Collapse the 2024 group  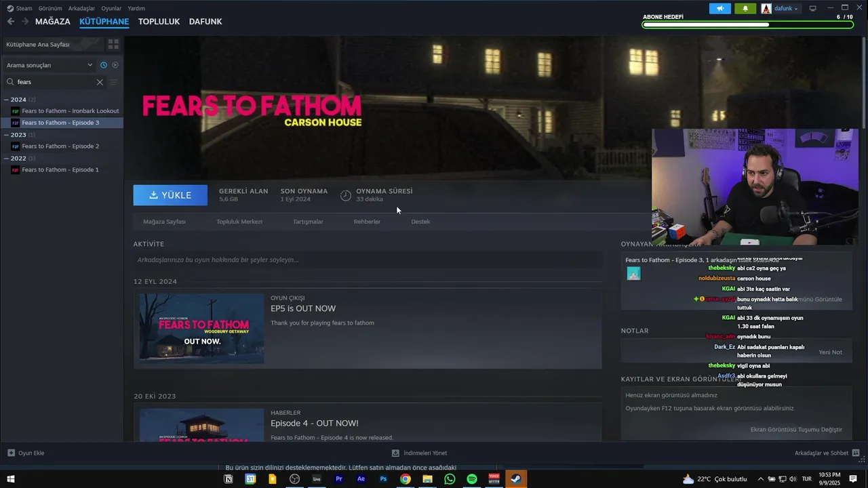point(6,100)
